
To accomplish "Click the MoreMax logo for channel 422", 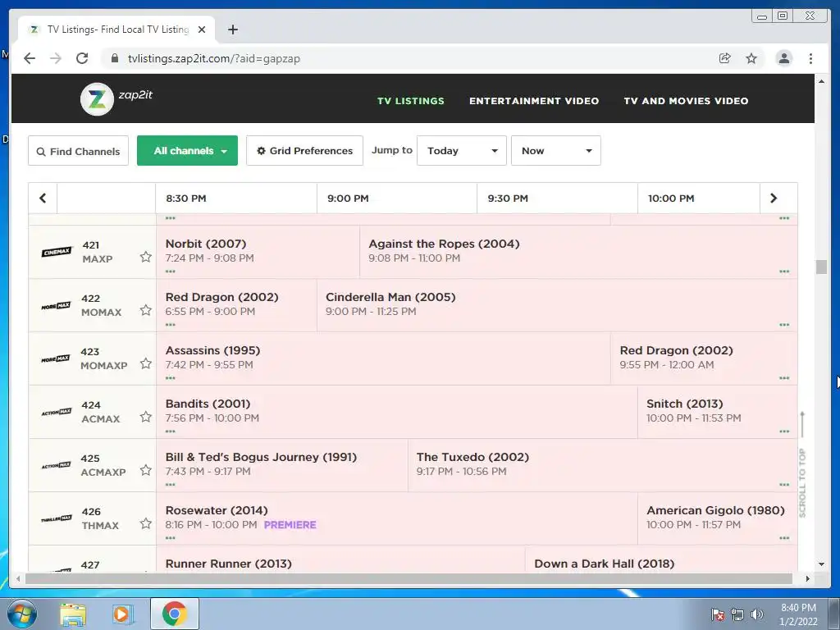I will [x=57, y=306].
